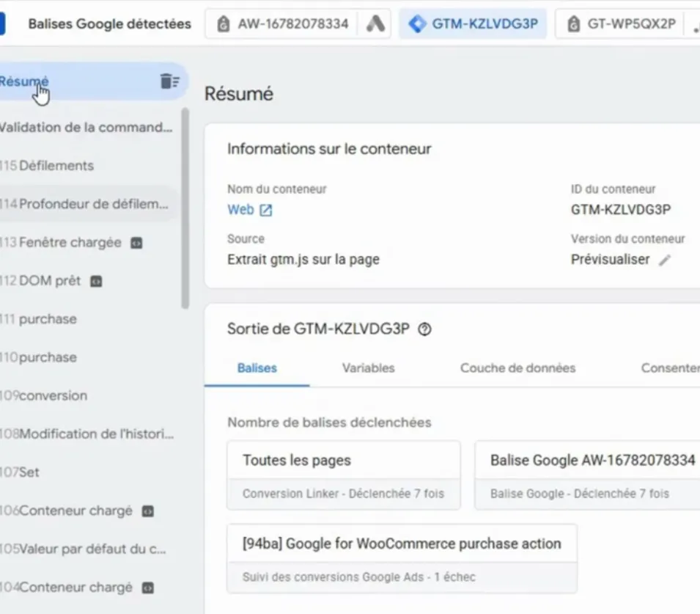Open help icon beside Sortie de GTM-KZLVDG3P
The height and width of the screenshot is (614, 700).
(424, 329)
